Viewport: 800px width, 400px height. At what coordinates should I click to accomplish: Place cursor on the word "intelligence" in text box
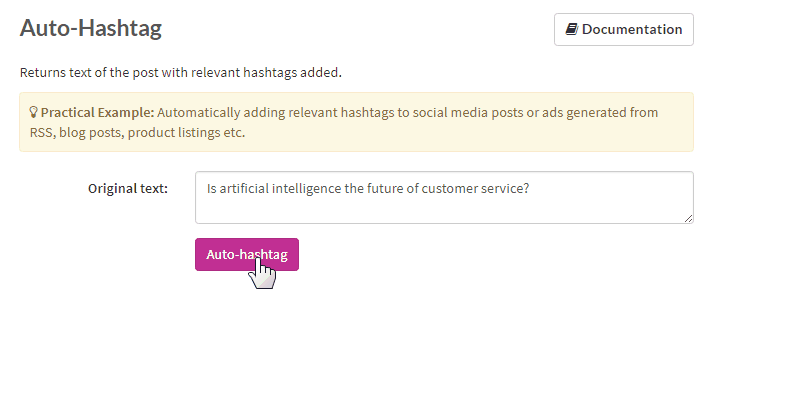point(319,187)
